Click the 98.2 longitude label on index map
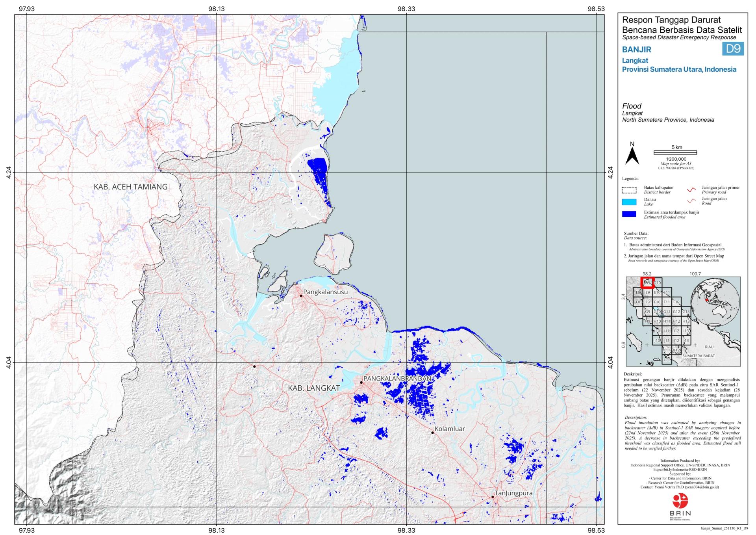The height and width of the screenshot is (535, 756). pyautogui.click(x=647, y=274)
